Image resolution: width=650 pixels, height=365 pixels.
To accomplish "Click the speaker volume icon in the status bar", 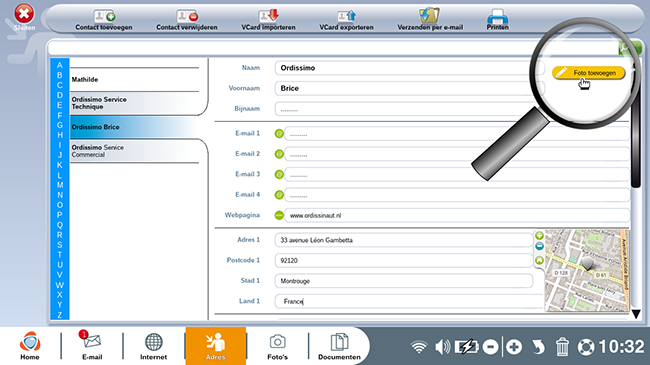I will coord(442,347).
